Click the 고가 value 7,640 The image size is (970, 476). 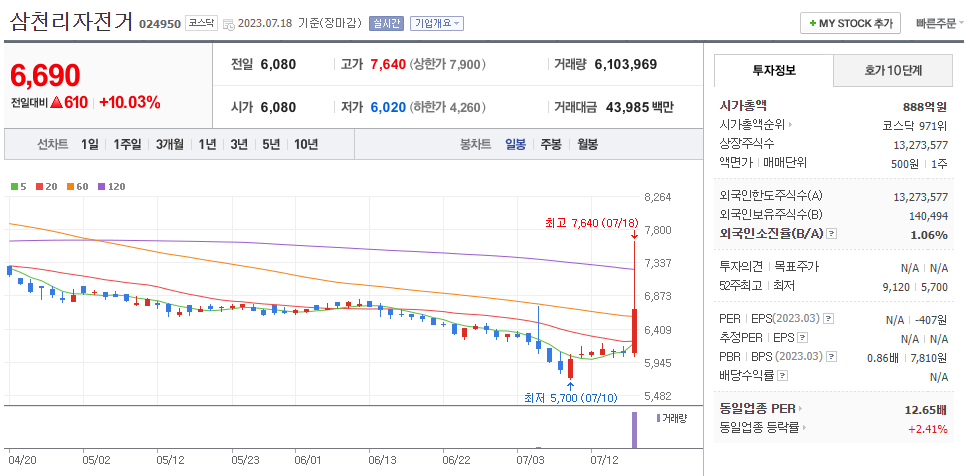(x=388, y=64)
